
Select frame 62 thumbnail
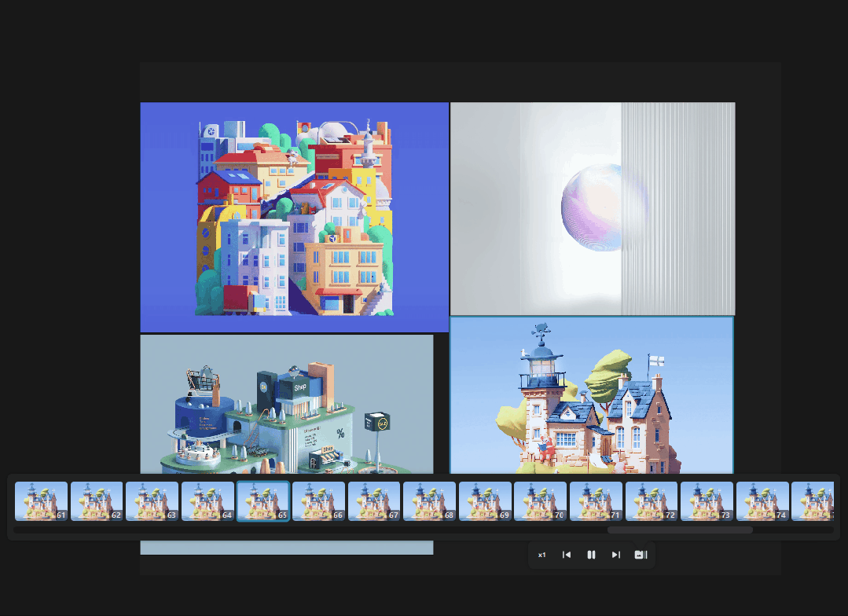pos(97,501)
